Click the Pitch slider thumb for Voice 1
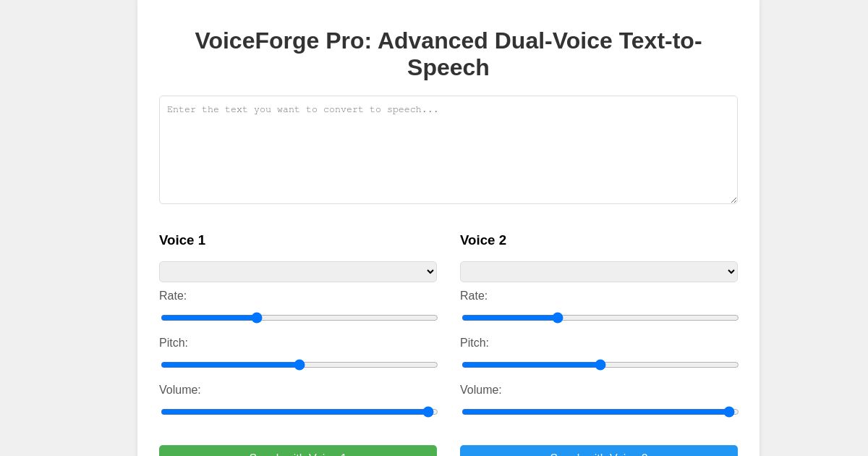 click(x=299, y=365)
